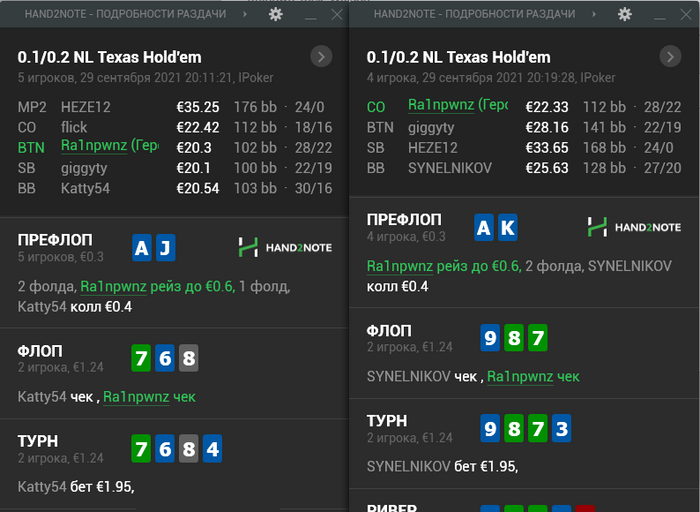Click Hand2Note logo in right window preflop
The width and height of the screenshot is (700, 512).
tap(634, 227)
